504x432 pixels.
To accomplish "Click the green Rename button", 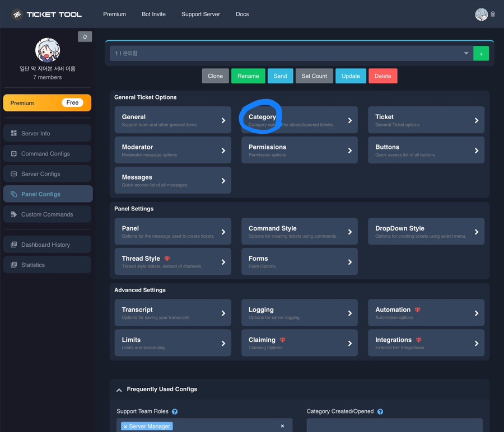I will click(x=248, y=76).
